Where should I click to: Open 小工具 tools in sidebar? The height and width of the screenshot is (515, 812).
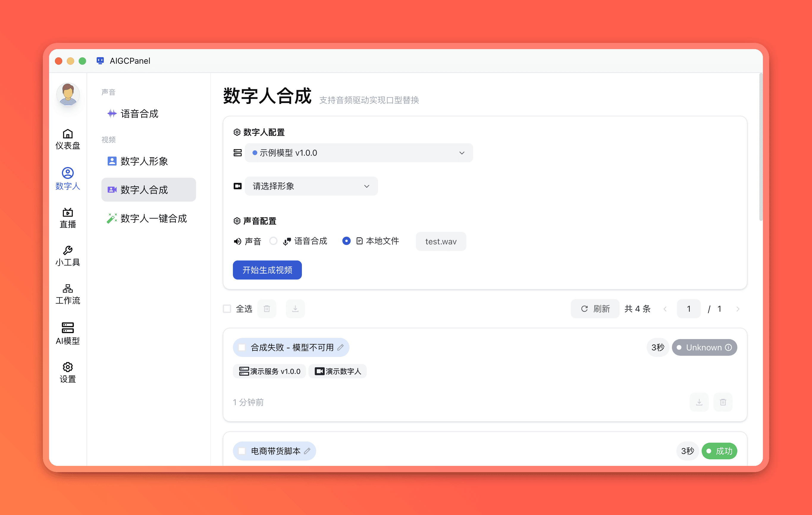pos(68,256)
